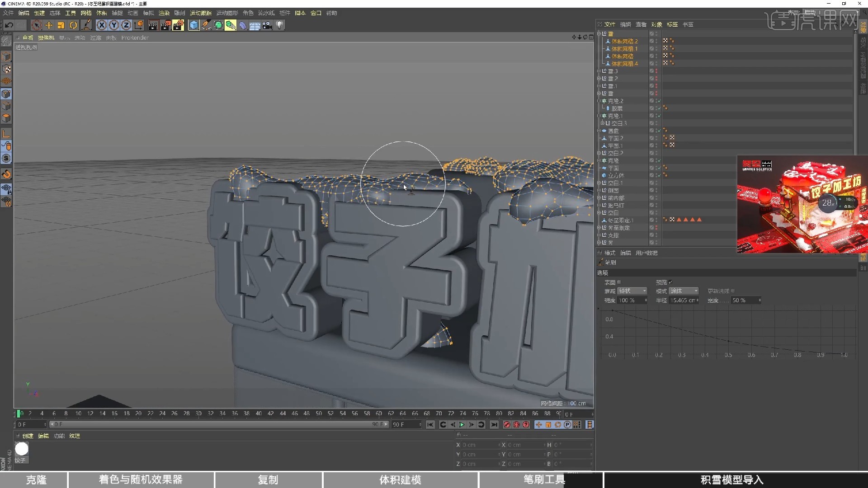Expand the 雪.2 null object
Viewport: 868px width, 488px height.
tap(599, 79)
